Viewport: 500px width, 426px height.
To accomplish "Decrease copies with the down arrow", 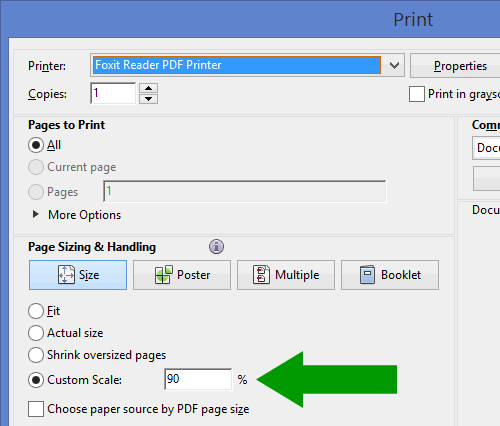I will (148, 99).
